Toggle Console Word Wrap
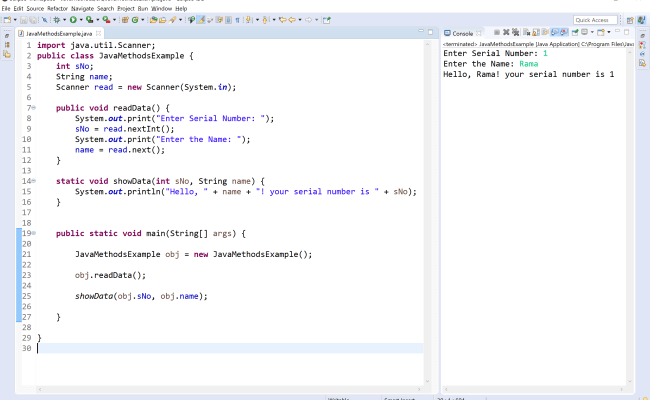Viewport: 650px width, 400px height. click(x=545, y=32)
